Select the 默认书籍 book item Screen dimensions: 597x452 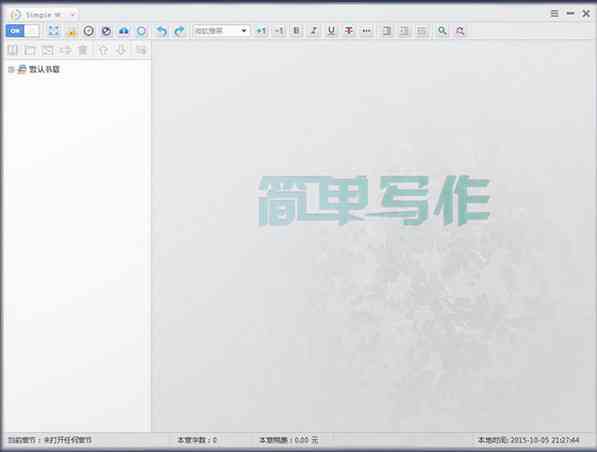(39, 69)
